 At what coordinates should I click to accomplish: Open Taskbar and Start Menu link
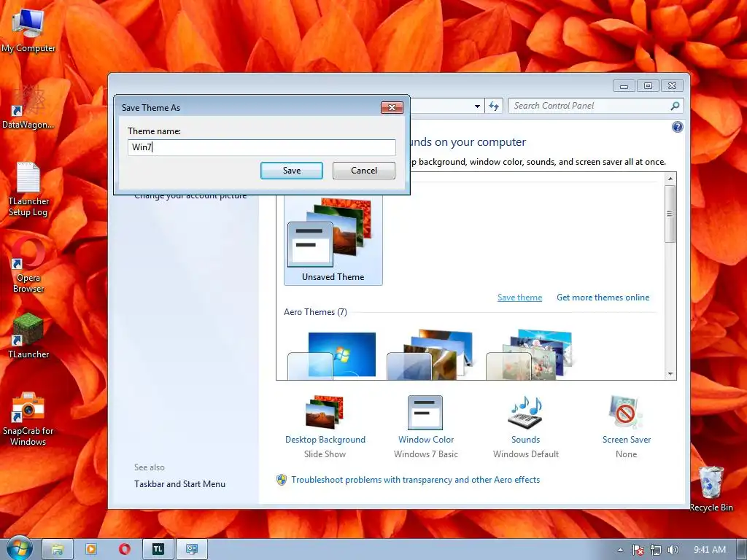click(179, 484)
